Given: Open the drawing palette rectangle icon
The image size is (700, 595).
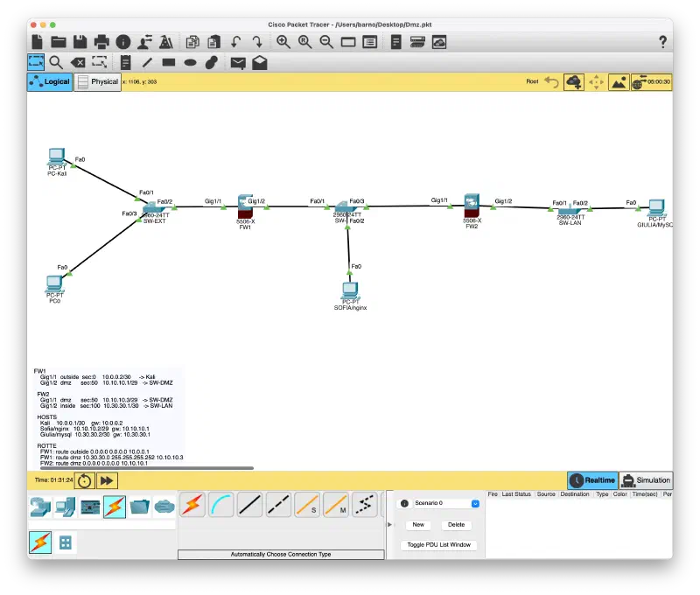Looking at the screenshot, I should tap(348, 42).
